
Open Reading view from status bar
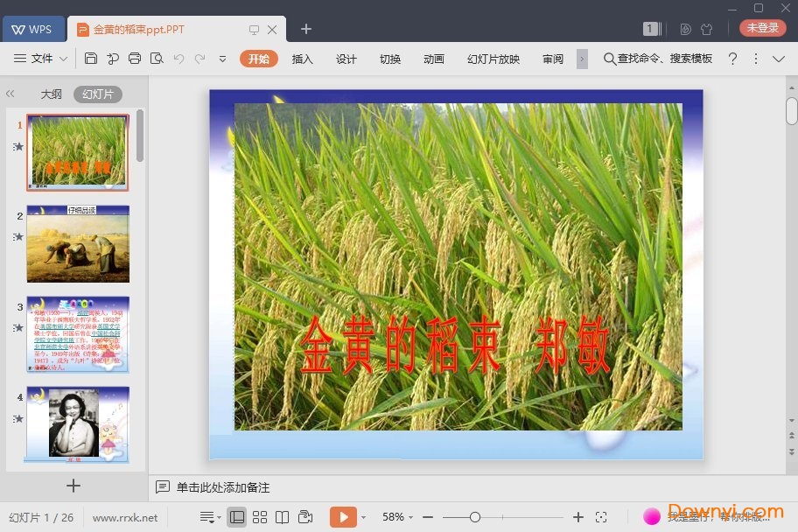click(283, 516)
